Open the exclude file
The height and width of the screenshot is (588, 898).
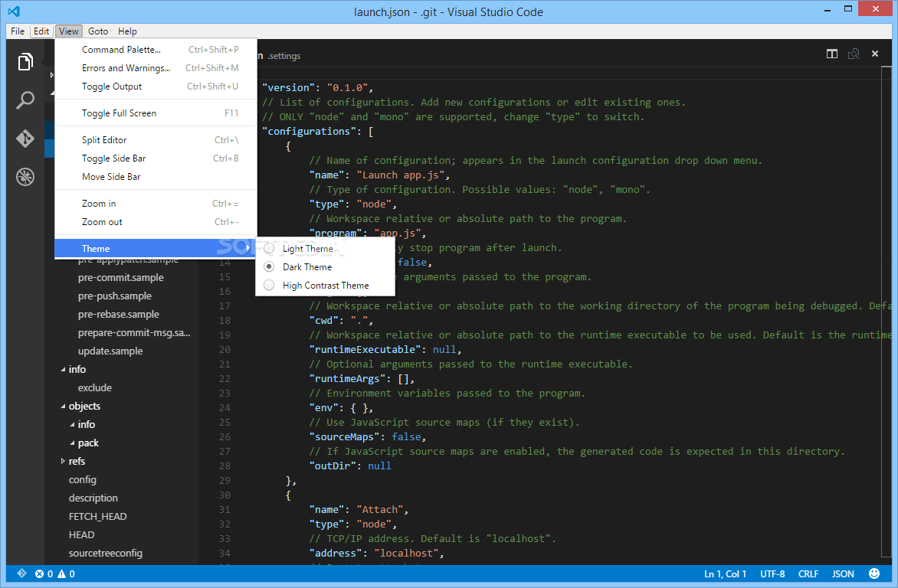click(x=94, y=387)
